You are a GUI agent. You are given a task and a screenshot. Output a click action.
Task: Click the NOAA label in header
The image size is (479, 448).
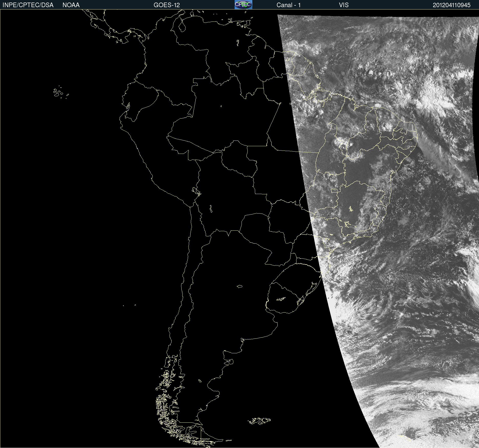tap(71, 5)
